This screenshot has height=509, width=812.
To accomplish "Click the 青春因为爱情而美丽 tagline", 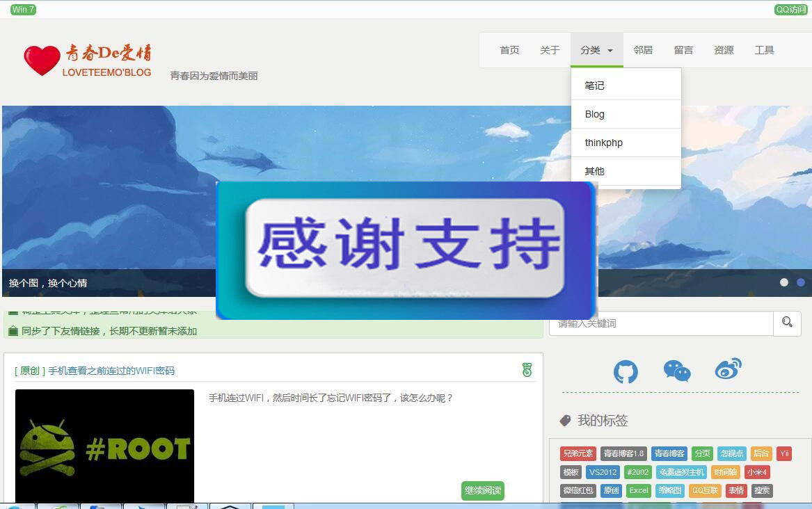I will [214, 76].
